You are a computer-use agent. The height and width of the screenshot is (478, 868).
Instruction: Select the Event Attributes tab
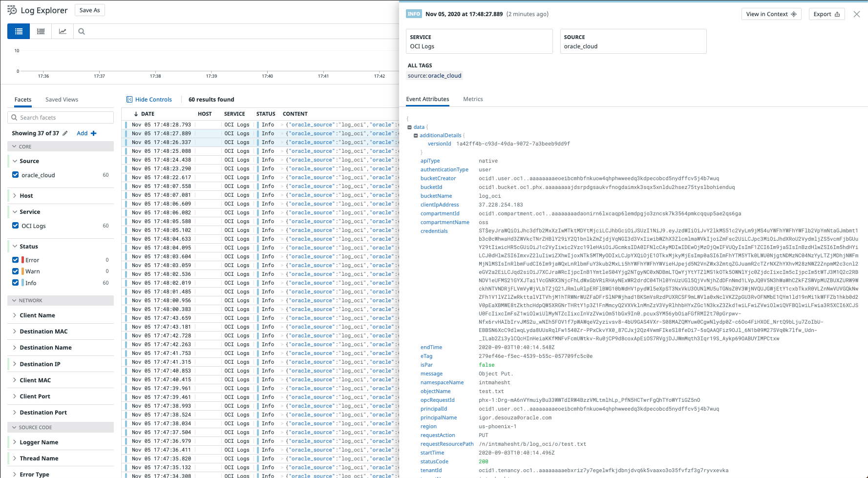(x=427, y=99)
